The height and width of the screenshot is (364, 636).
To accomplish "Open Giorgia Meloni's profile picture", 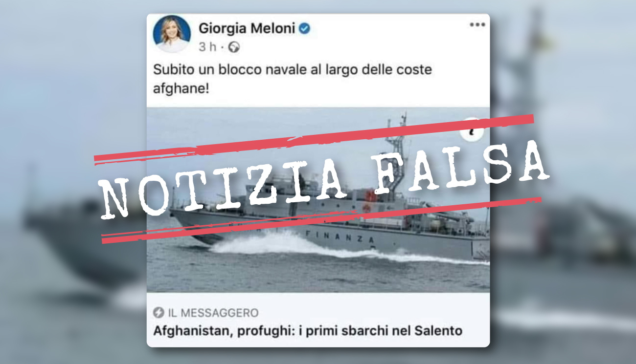I will click(172, 34).
